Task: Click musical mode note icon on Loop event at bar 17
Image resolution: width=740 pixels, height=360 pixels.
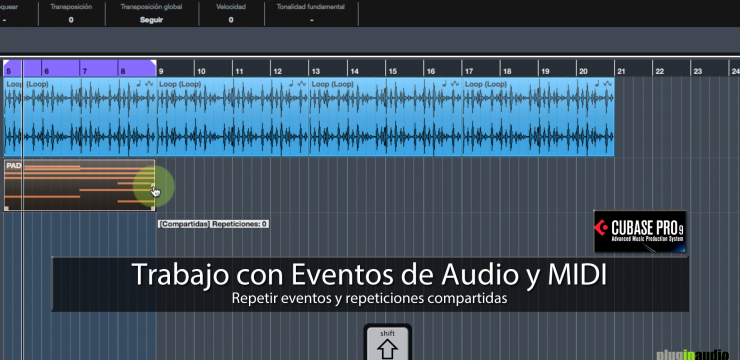Action: (x=597, y=83)
